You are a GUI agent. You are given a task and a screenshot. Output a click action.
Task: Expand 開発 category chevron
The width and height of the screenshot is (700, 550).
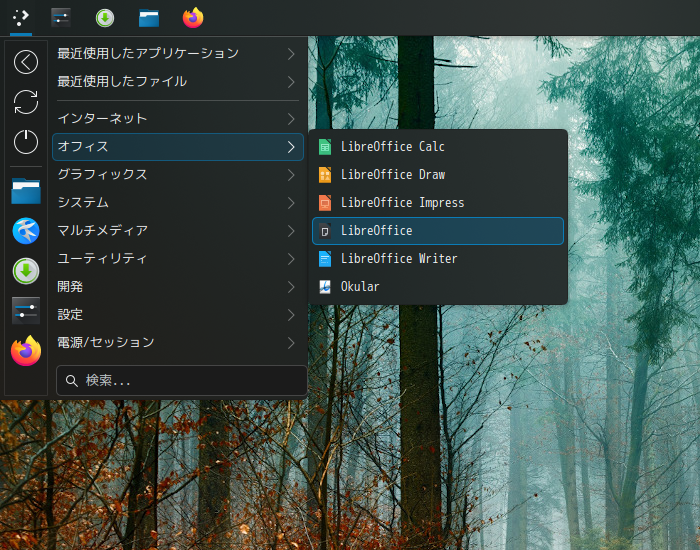tap(291, 287)
